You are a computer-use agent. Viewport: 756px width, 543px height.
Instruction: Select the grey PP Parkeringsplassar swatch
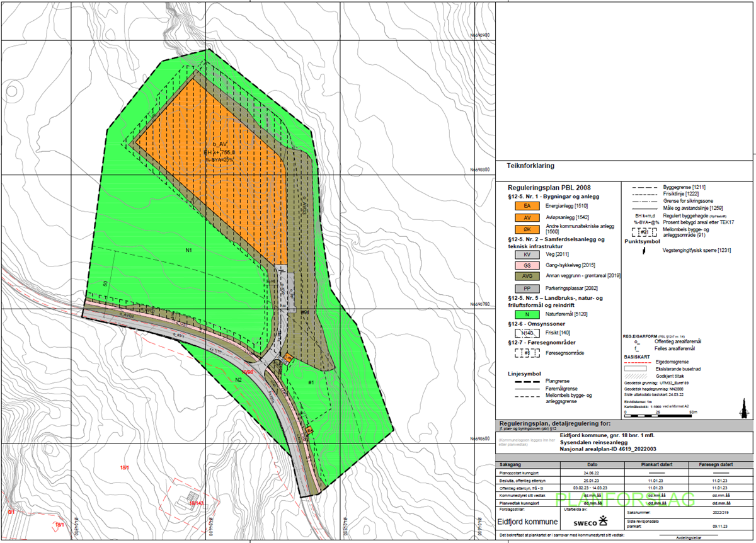[x=524, y=288]
